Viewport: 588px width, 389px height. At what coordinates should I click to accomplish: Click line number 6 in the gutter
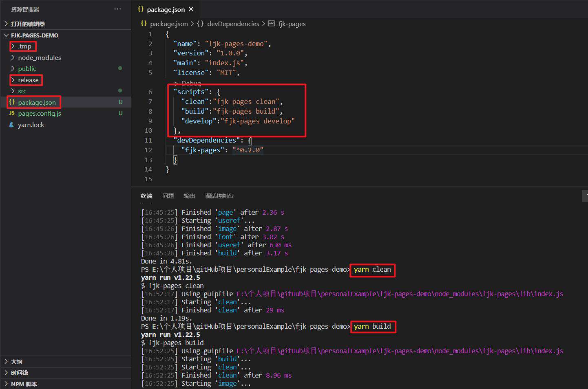(x=150, y=92)
